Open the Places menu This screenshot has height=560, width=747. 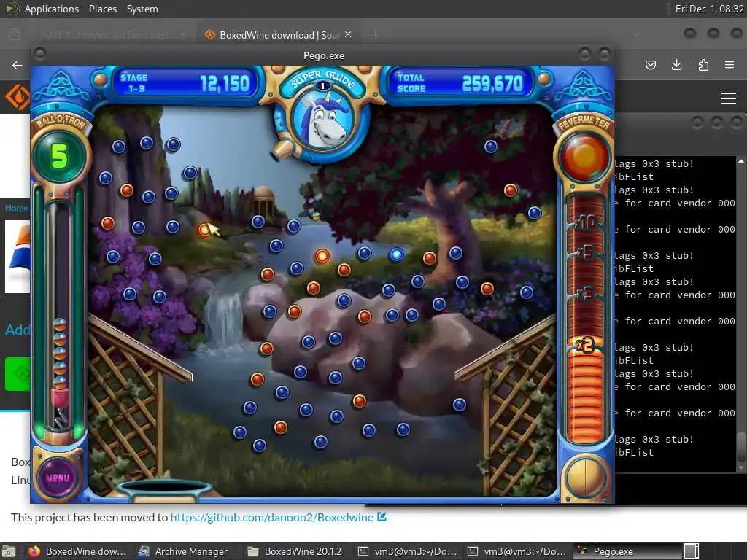(x=102, y=9)
